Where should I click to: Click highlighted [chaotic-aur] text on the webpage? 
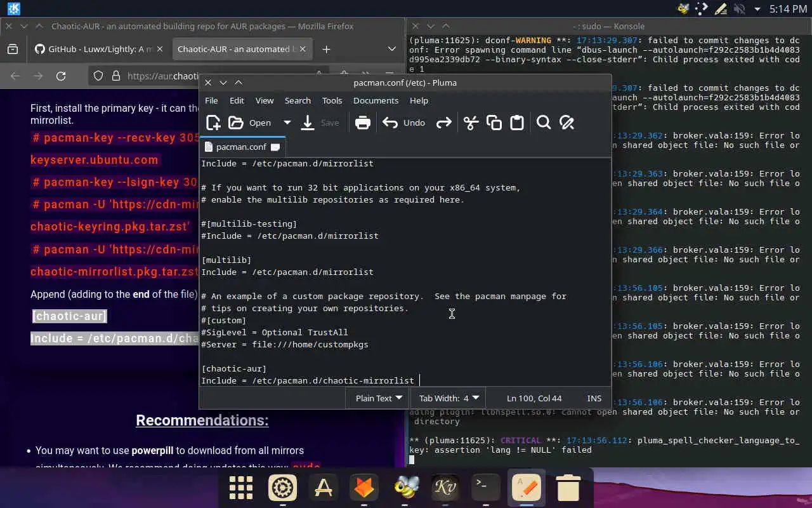coord(70,316)
